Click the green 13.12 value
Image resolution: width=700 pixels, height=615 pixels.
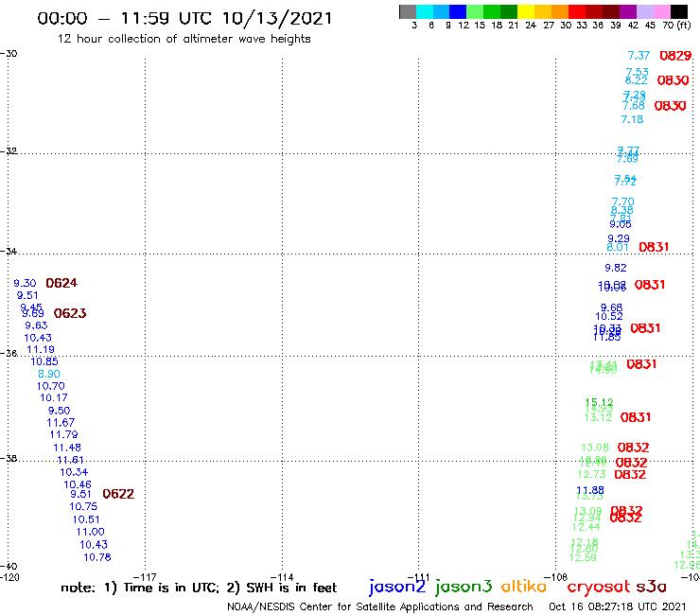click(x=598, y=417)
